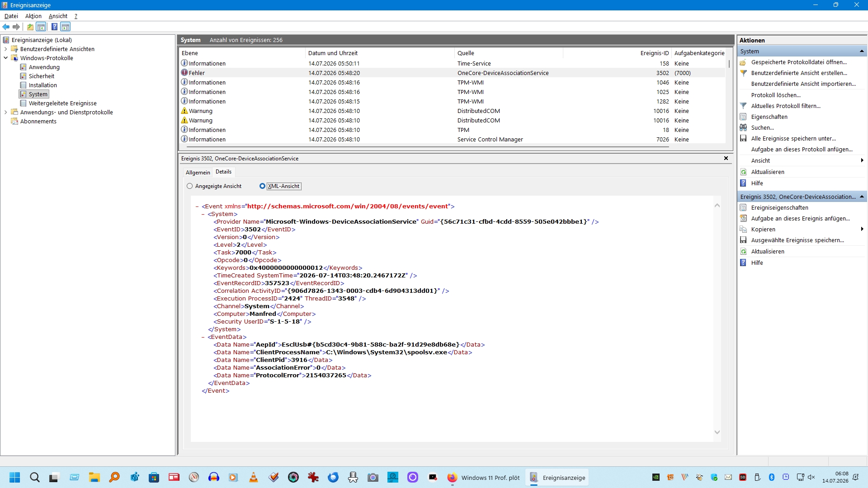This screenshot has width=868, height=488.
Task: Click the refresh icon for 'Aktualisieren' under System
Action: click(743, 172)
